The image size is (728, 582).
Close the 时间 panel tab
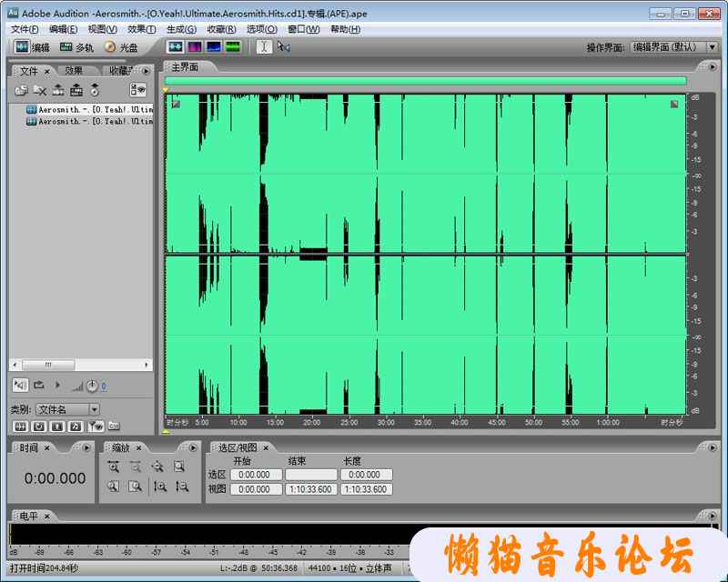coord(47,448)
